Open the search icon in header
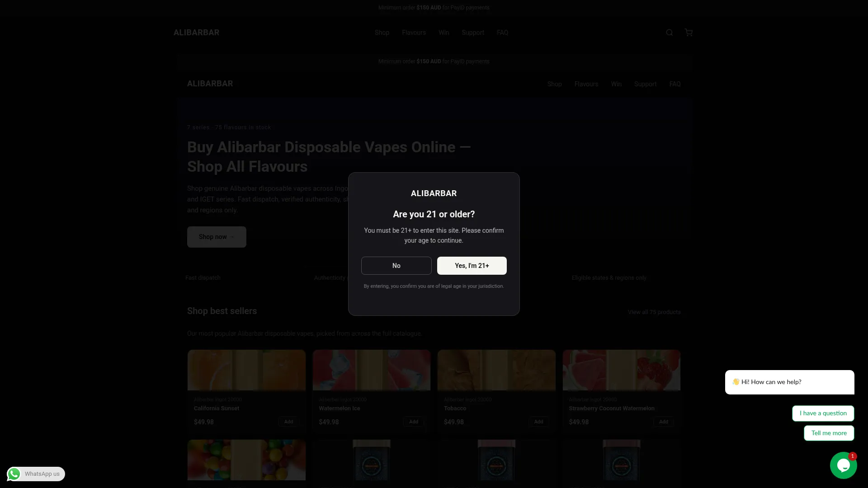 pyautogui.click(x=670, y=33)
